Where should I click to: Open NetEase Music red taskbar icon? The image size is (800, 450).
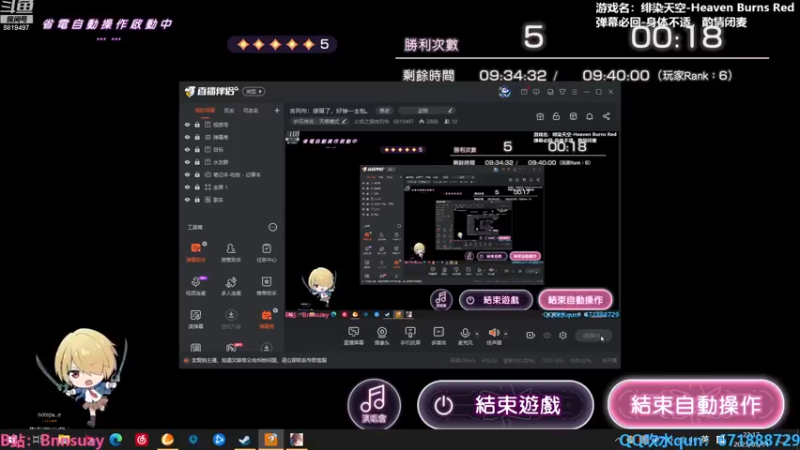(x=142, y=439)
